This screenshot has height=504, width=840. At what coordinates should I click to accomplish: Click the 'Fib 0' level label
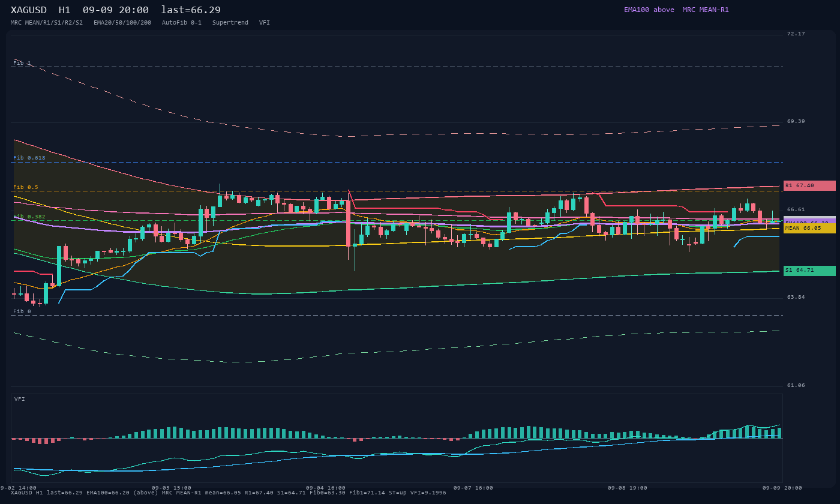pos(22,311)
